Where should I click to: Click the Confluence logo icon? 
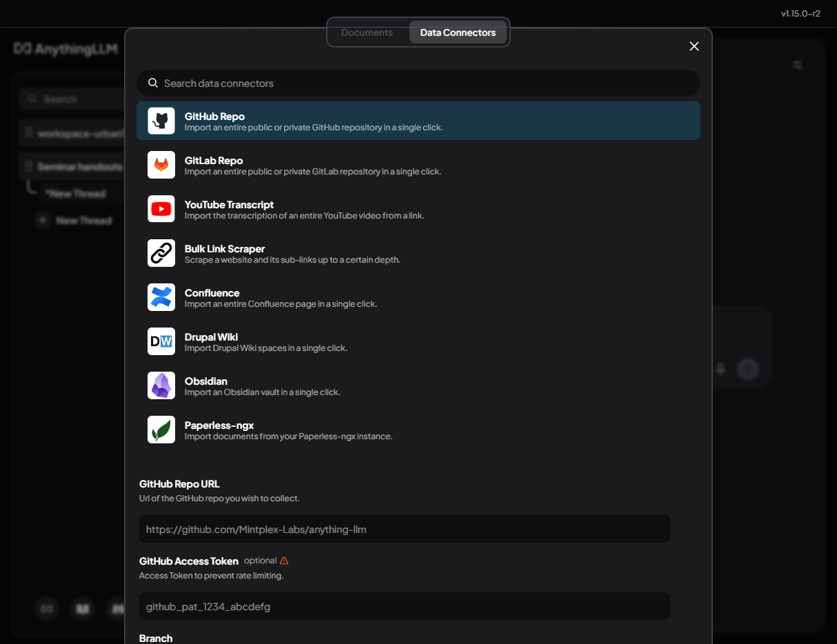161,297
